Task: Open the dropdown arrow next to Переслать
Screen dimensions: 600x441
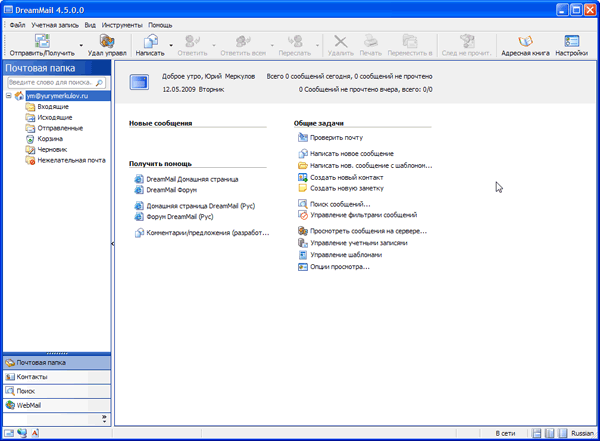Action: click(x=317, y=46)
